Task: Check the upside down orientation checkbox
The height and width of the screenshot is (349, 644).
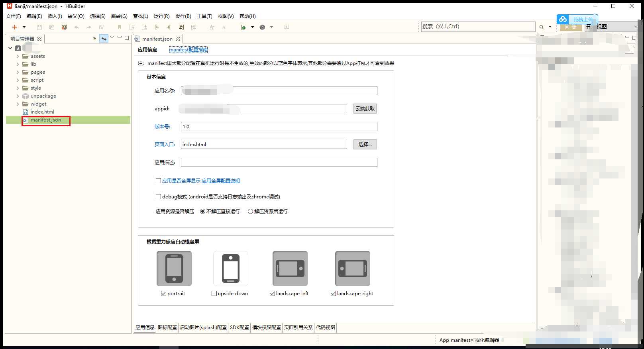Action: point(214,294)
